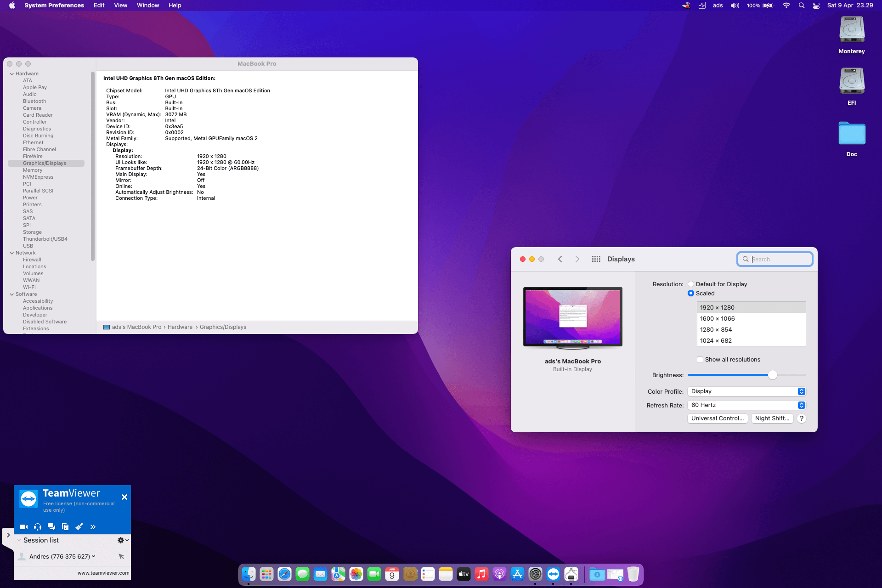Enable Show all resolutions checkbox
The width and height of the screenshot is (882, 588).
click(700, 360)
